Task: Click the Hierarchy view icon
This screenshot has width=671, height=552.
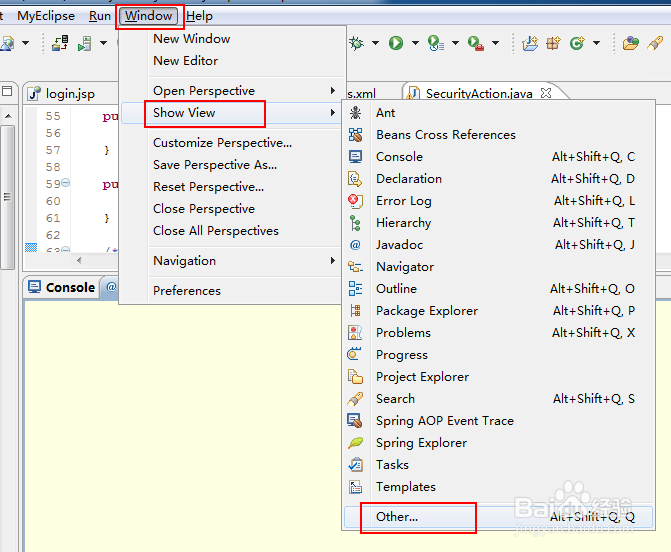Action: [x=355, y=223]
